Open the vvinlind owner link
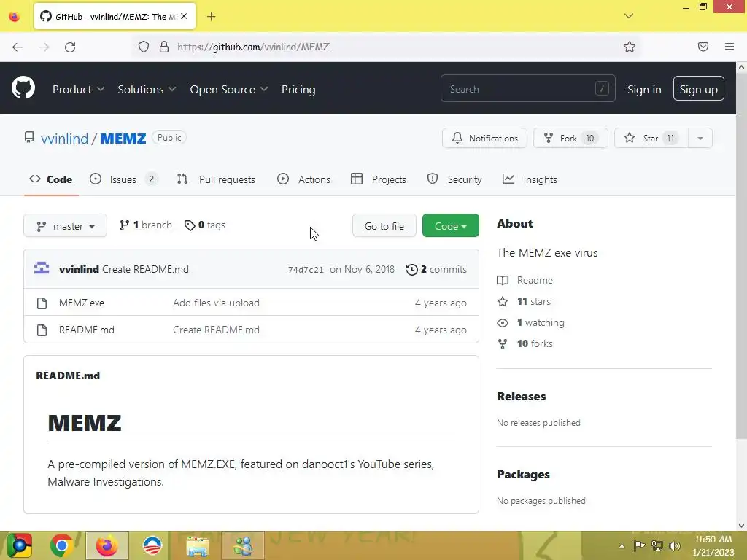The height and width of the screenshot is (560, 747). pyautogui.click(x=64, y=139)
